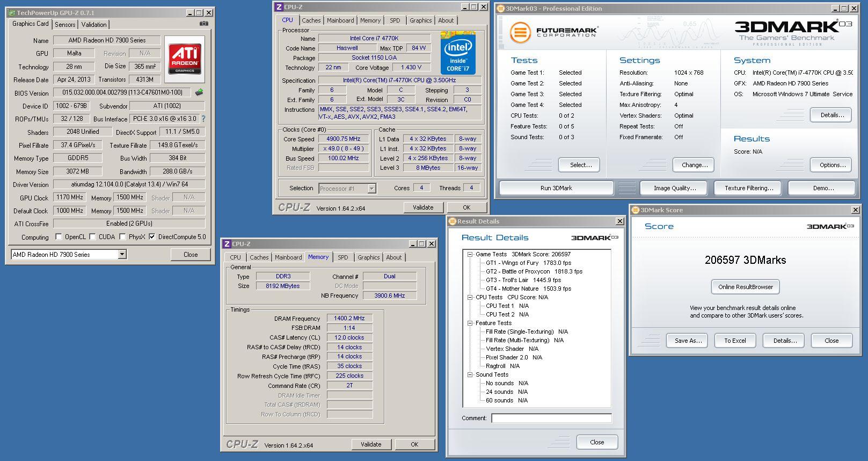Viewport: 868px width, 461px height.
Task: Click the Demo... button in 3DMark03
Action: pyautogui.click(x=823, y=188)
